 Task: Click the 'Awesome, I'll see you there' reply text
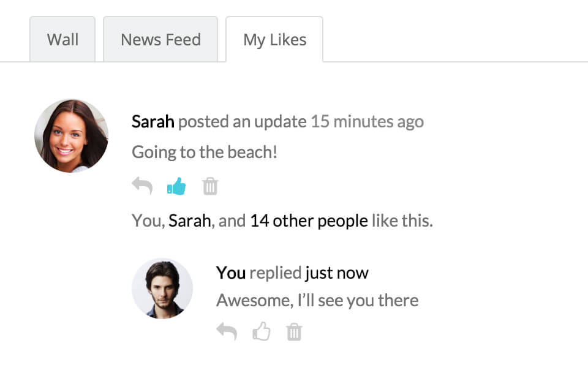(317, 301)
